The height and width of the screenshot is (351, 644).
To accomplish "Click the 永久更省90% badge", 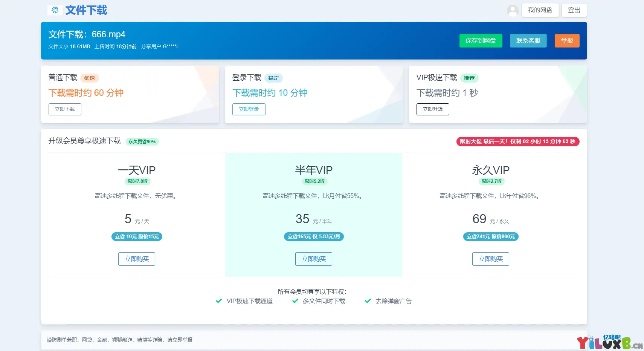I will pyautogui.click(x=142, y=142).
